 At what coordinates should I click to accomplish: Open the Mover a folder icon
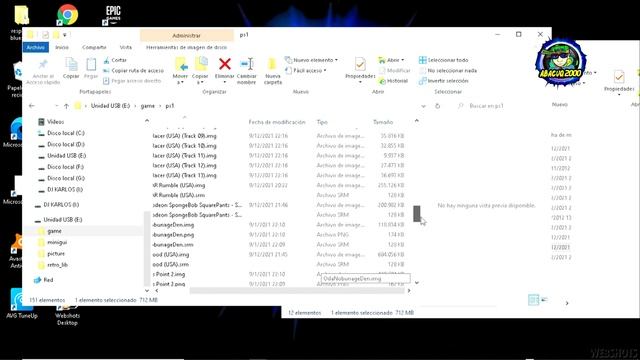[180, 65]
